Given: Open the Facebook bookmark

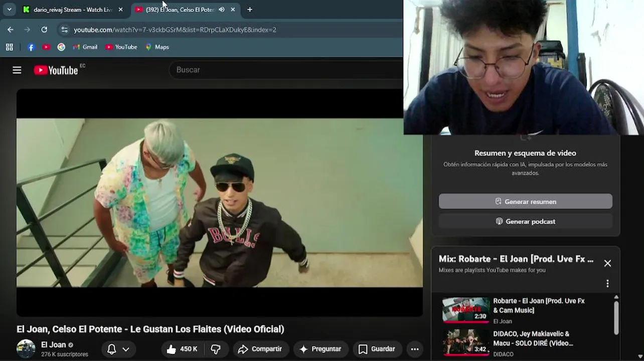Looking at the screenshot, I should click(31, 47).
